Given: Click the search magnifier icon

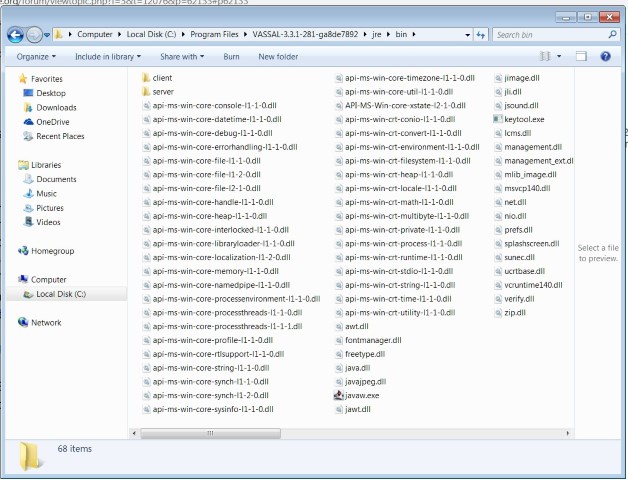Looking at the screenshot, I should click(x=612, y=35).
